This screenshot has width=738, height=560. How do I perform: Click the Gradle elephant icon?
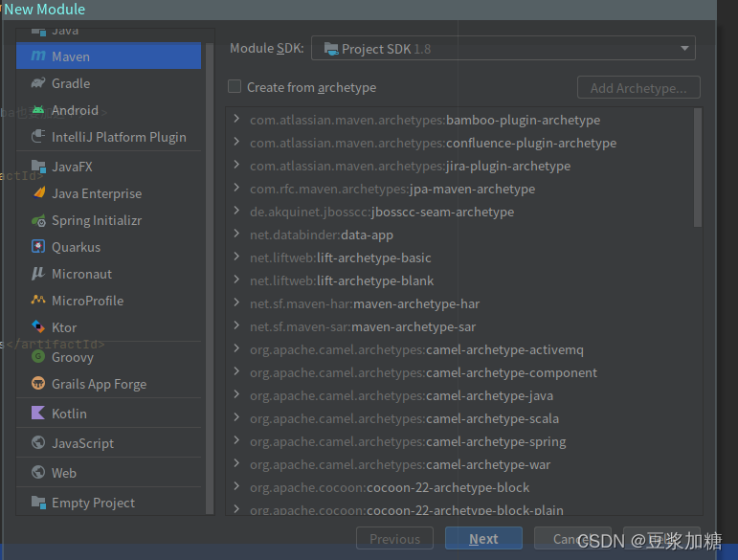[x=38, y=83]
